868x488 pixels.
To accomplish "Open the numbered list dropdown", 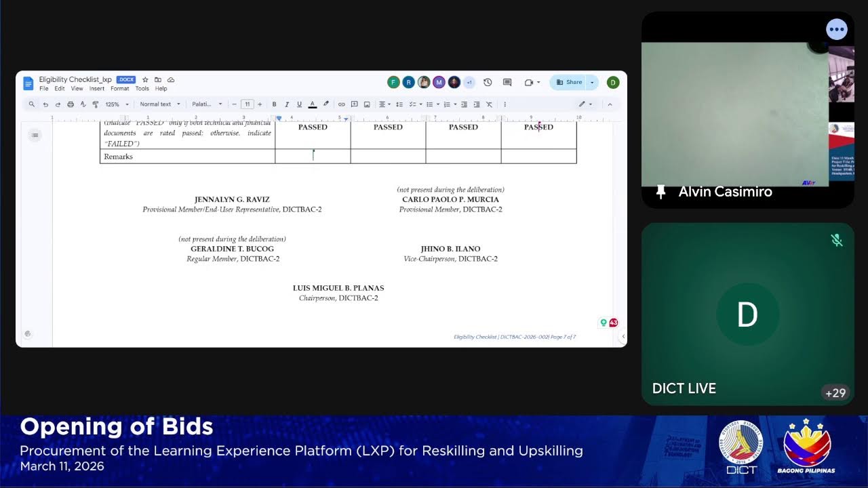I will pyautogui.click(x=449, y=104).
